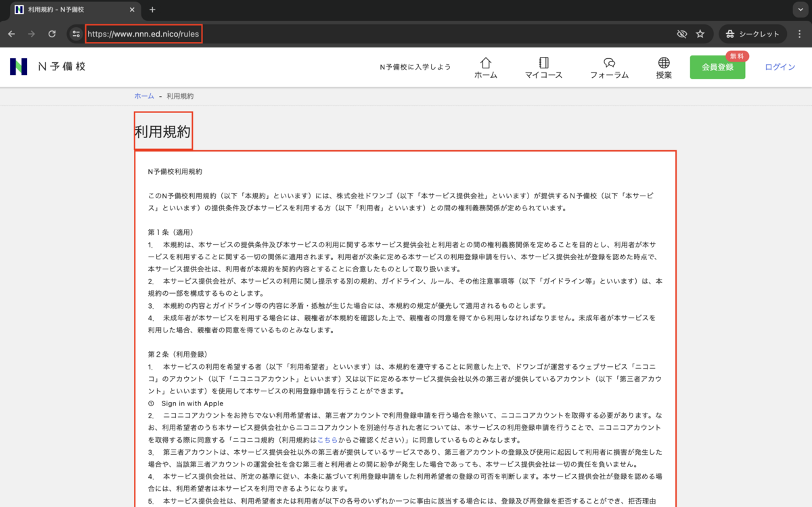
Task: Select the 利用規約 - N予備校 tab
Action: [73, 10]
